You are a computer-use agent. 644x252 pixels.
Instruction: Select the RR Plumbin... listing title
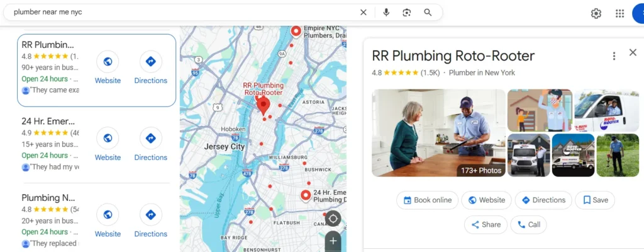[x=48, y=45]
